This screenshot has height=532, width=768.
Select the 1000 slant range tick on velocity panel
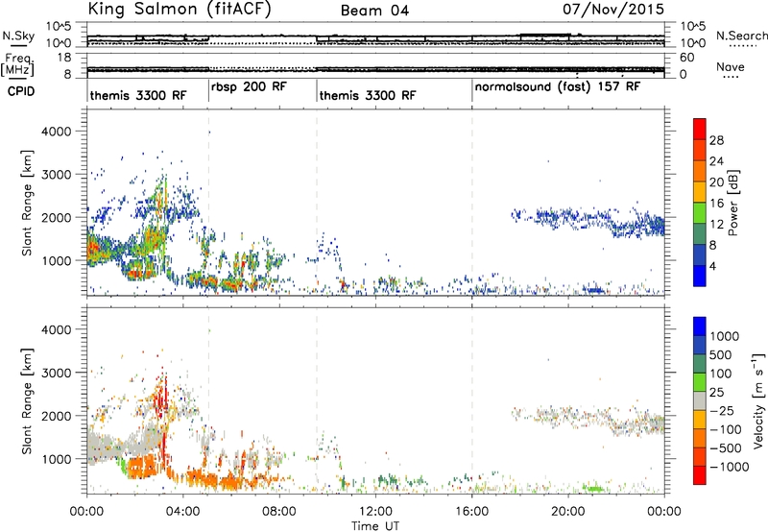pyautogui.click(x=56, y=459)
